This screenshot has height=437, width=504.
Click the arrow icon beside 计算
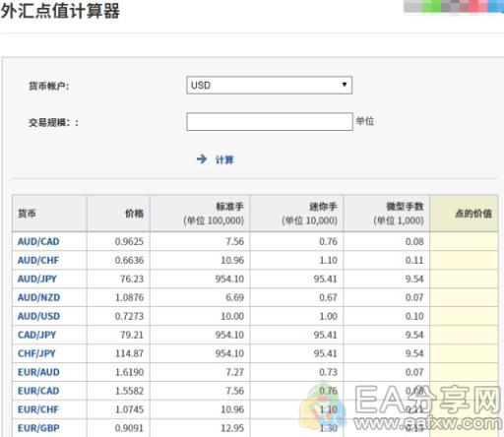202,159
